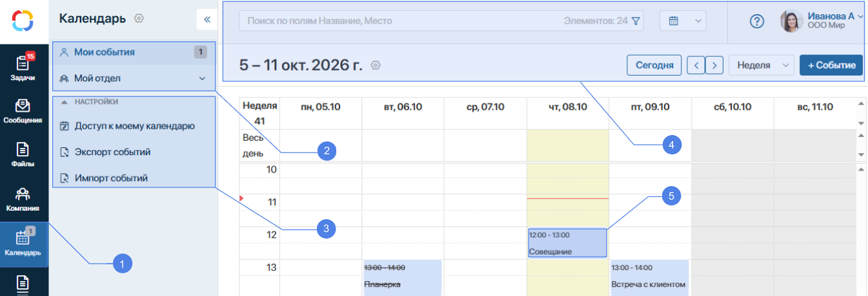Open the Встреча с клиентом event
Viewport: 868px width, 296px height.
649,277
